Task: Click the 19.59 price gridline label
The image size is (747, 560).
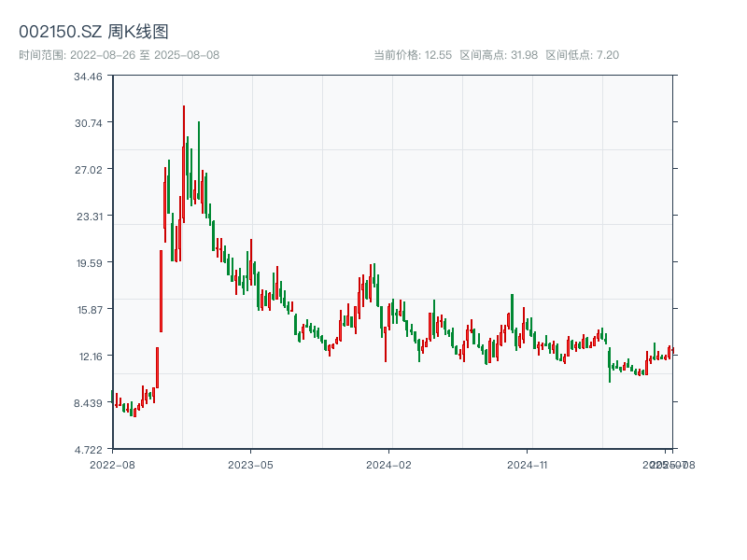Action: click(89, 264)
